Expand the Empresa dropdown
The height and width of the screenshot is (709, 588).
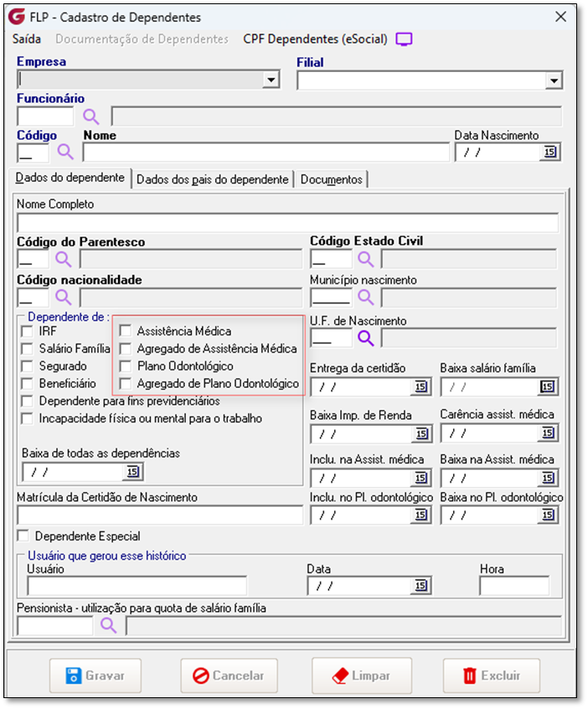(271, 80)
